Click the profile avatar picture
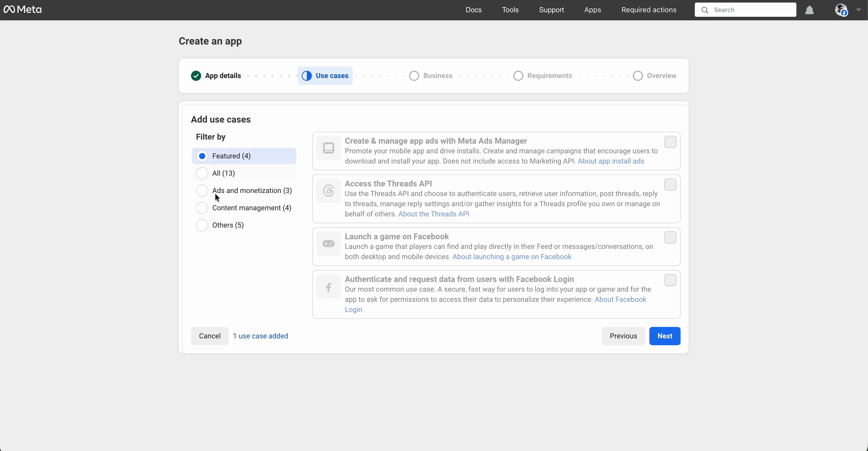This screenshot has width=868, height=451. [841, 10]
